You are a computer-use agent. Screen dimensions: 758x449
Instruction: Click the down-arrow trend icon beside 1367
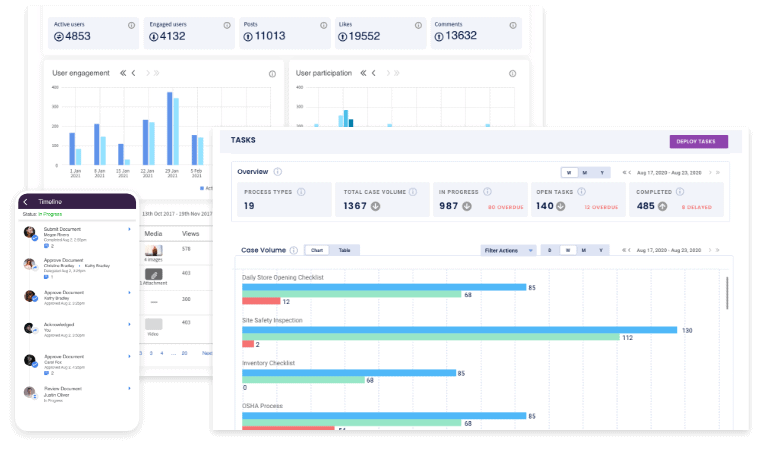376,206
